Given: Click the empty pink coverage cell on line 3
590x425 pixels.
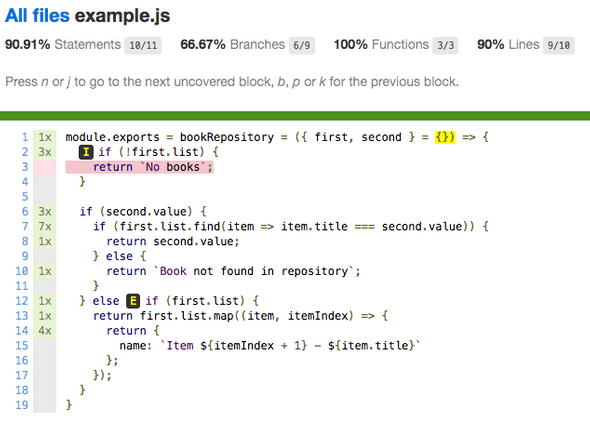Looking at the screenshot, I should [x=45, y=167].
